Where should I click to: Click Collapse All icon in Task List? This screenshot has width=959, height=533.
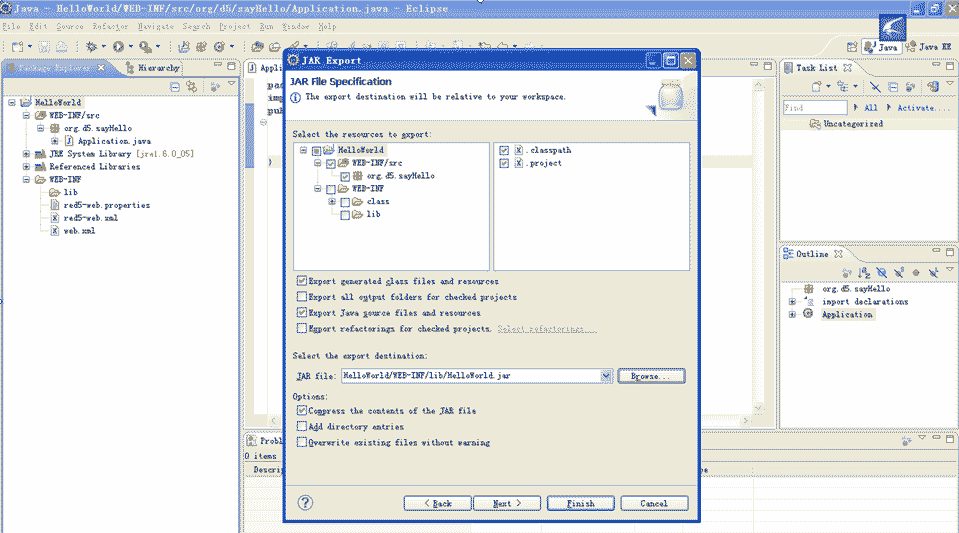(x=893, y=87)
